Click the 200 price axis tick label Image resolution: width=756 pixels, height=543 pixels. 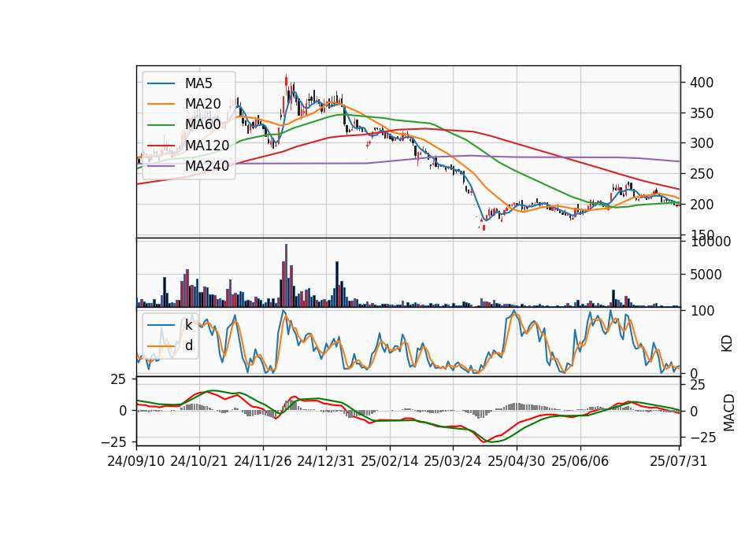click(x=702, y=205)
